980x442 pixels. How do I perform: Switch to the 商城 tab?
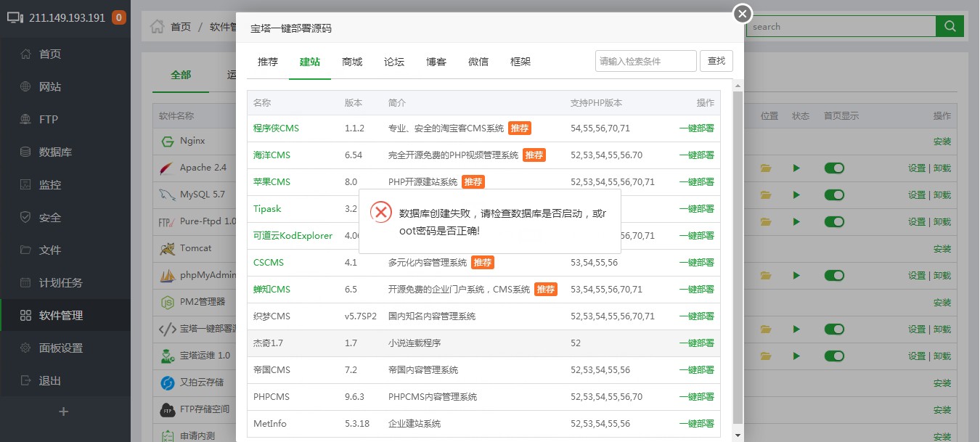point(352,62)
